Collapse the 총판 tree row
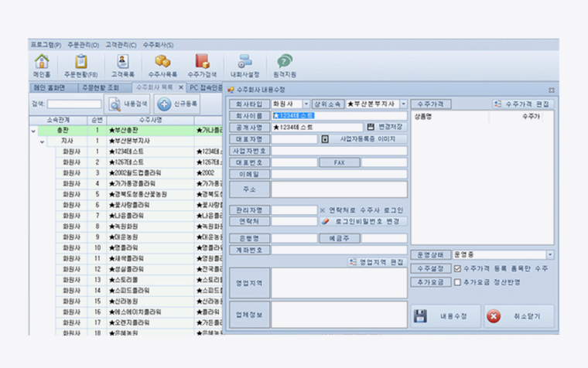This screenshot has width=588, height=368. (x=33, y=131)
